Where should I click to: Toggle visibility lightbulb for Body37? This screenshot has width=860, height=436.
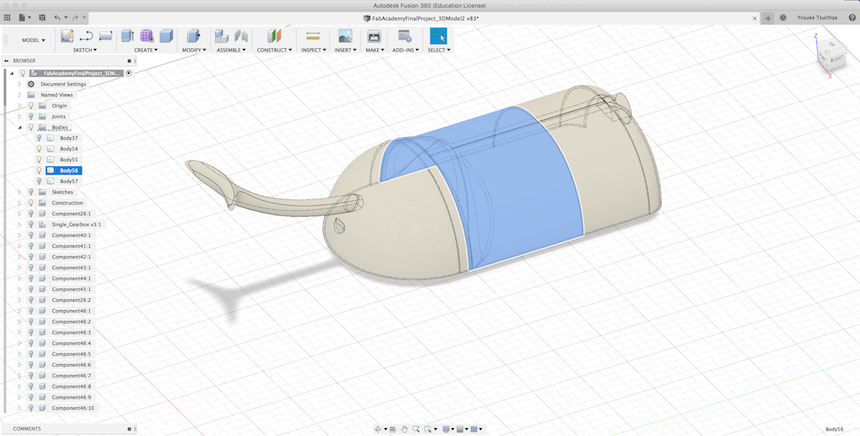pyautogui.click(x=40, y=138)
